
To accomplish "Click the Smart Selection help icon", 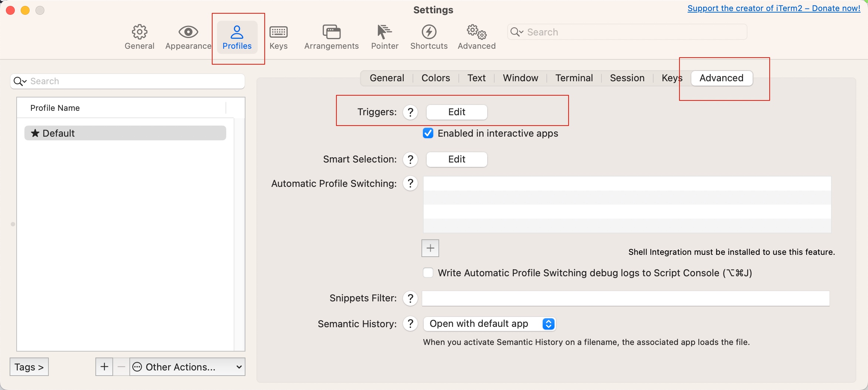I will point(410,160).
